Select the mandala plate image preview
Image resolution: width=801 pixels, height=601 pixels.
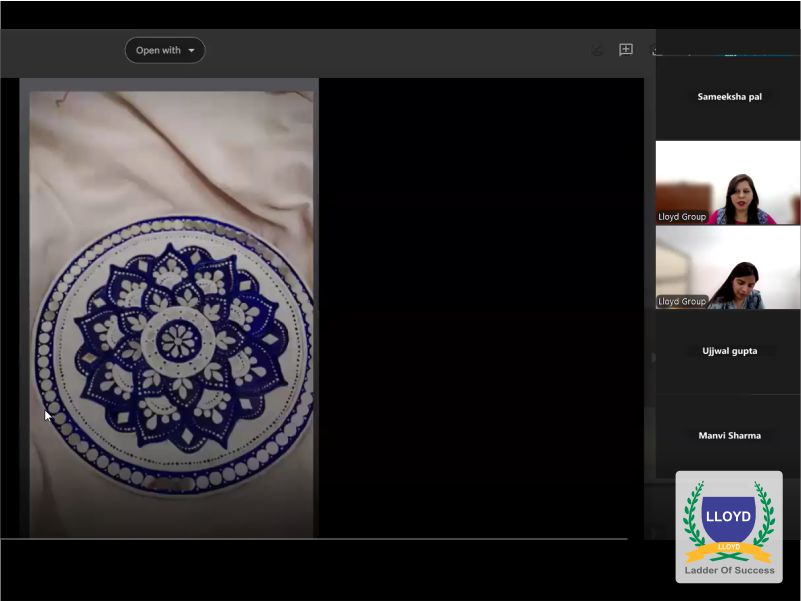point(172,314)
